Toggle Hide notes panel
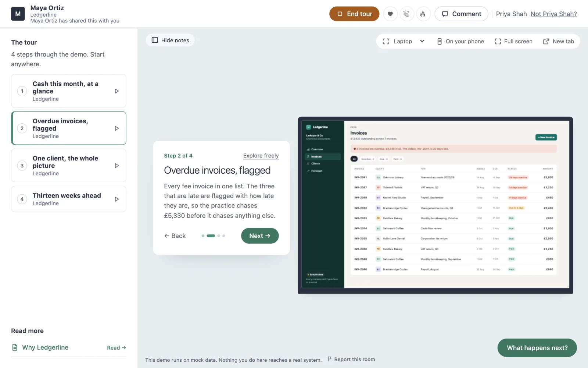Screen dimensions: 588x368 [171, 40]
